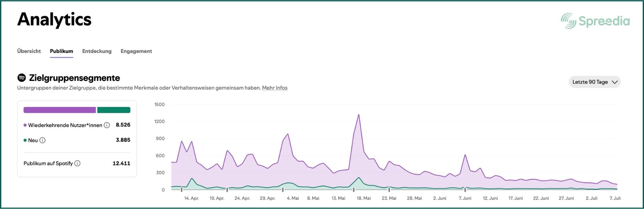644x209 pixels.
Task: Click the Analytics page title
Action: click(54, 20)
